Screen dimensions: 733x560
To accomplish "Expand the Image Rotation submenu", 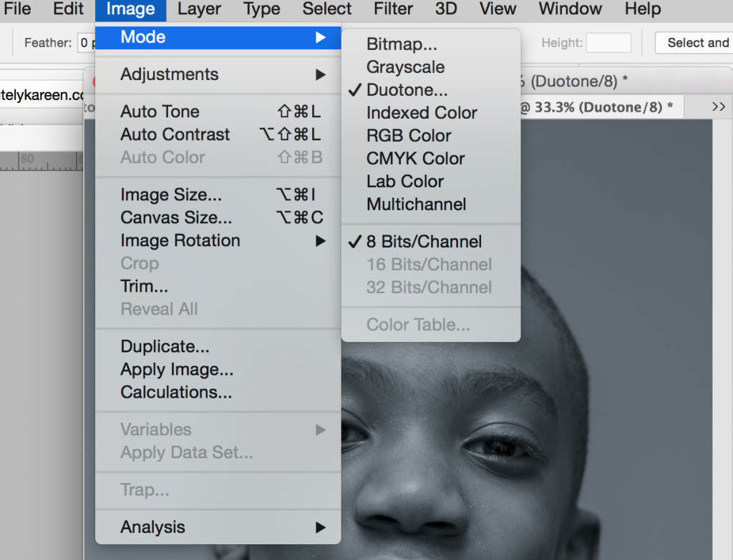I will click(218, 240).
